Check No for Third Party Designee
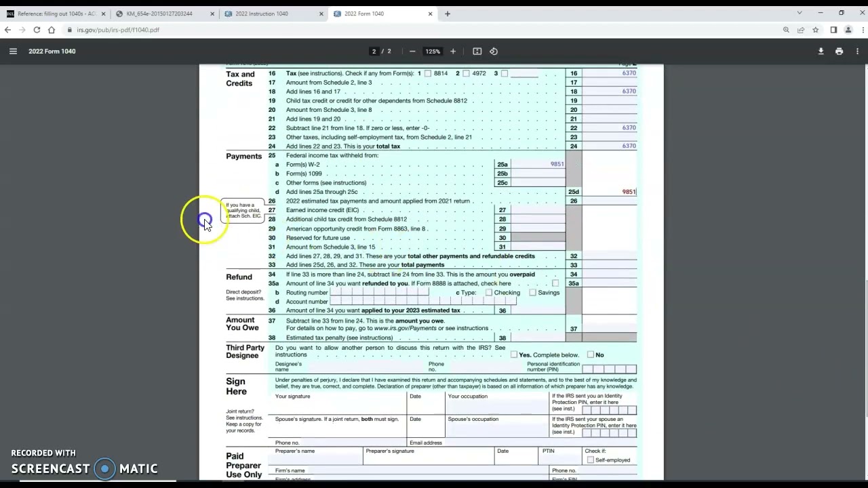Screen dimensions: 868x488 [591, 354]
